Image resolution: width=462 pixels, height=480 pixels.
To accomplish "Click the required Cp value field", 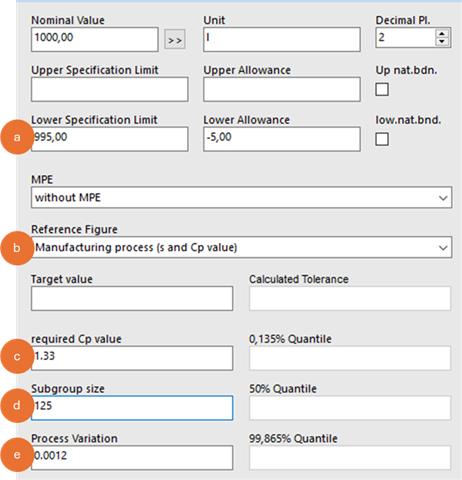I will [x=132, y=358].
